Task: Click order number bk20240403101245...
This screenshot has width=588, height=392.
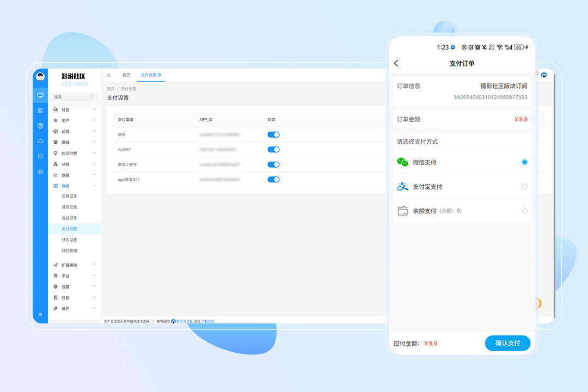Action: click(491, 97)
